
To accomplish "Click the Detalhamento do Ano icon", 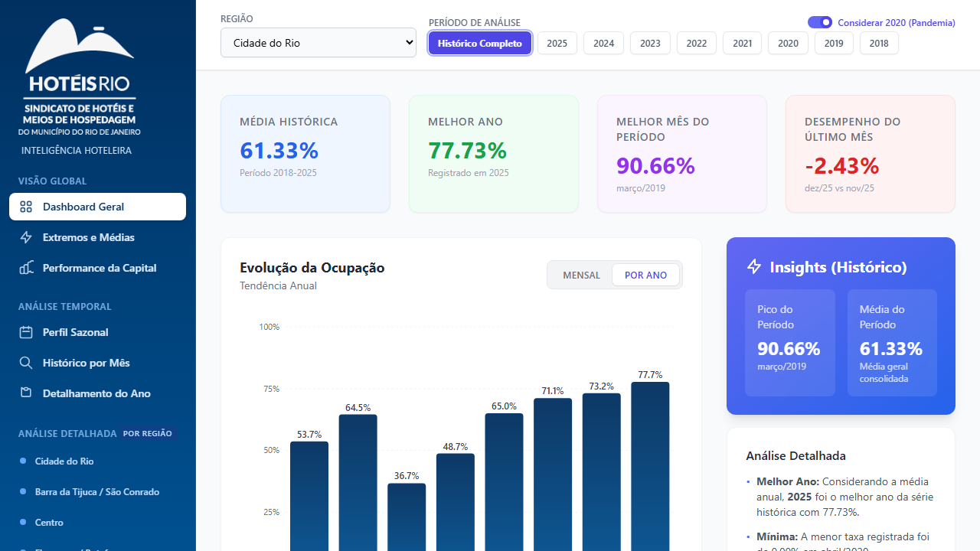I will (26, 393).
